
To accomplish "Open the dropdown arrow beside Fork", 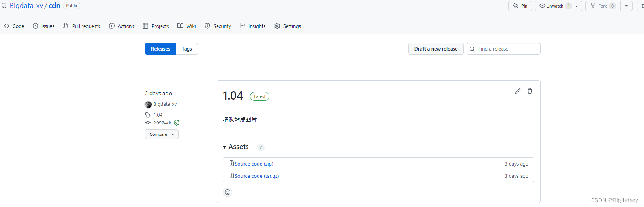I will [x=626, y=6].
